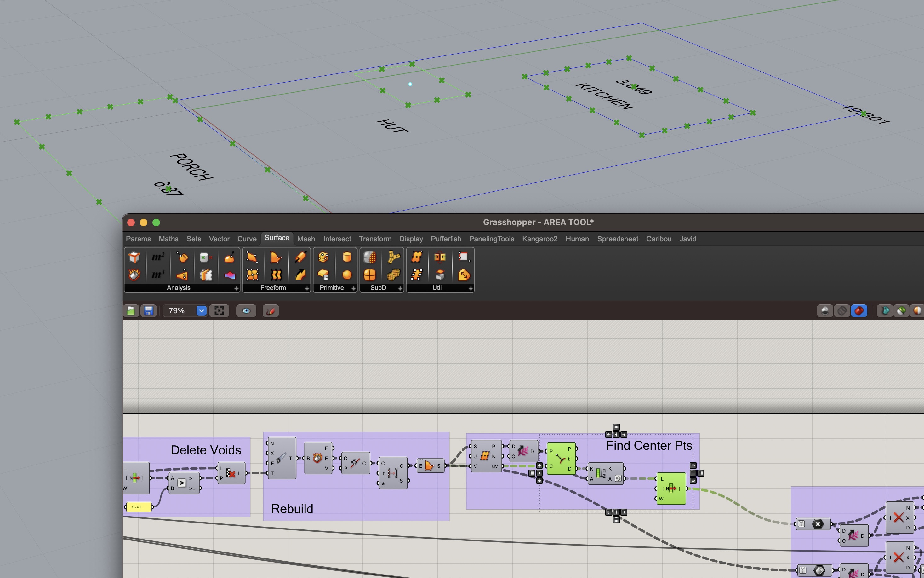Expand the SubD panel plus arrow
The image size is (924, 578).
click(400, 288)
